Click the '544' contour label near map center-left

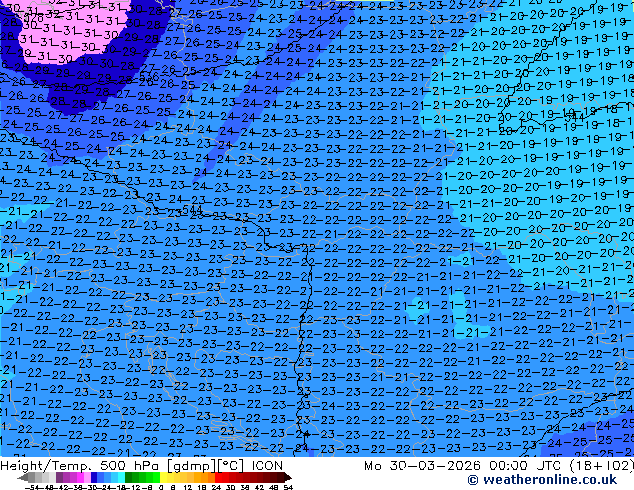(x=192, y=209)
